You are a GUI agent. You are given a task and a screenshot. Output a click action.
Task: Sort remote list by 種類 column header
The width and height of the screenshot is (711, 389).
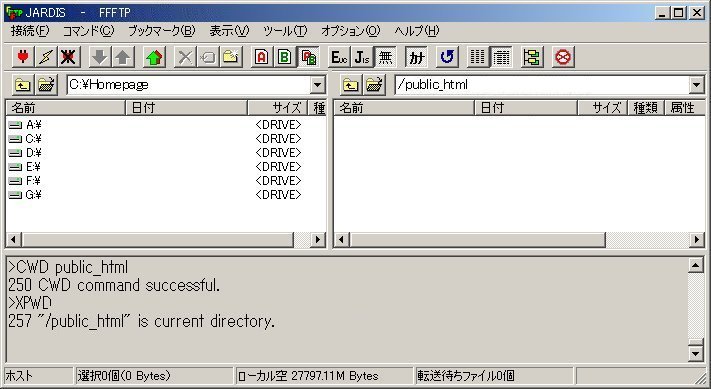tap(646, 108)
